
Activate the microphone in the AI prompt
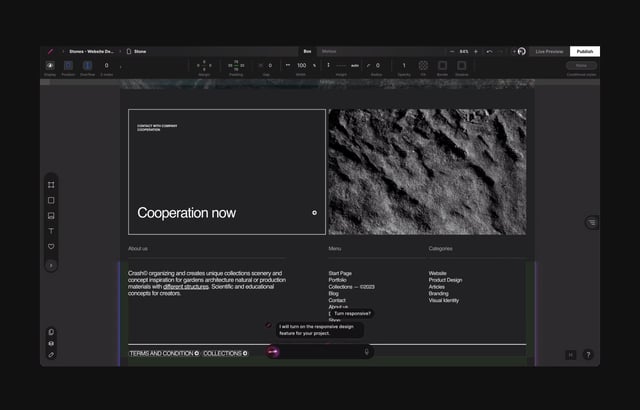click(367, 351)
